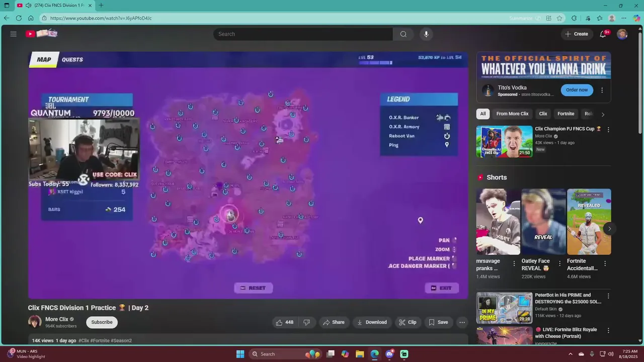Image resolution: width=644 pixels, height=362 pixels.
Task: Click the #Season2 hashtag
Action: point(121,340)
